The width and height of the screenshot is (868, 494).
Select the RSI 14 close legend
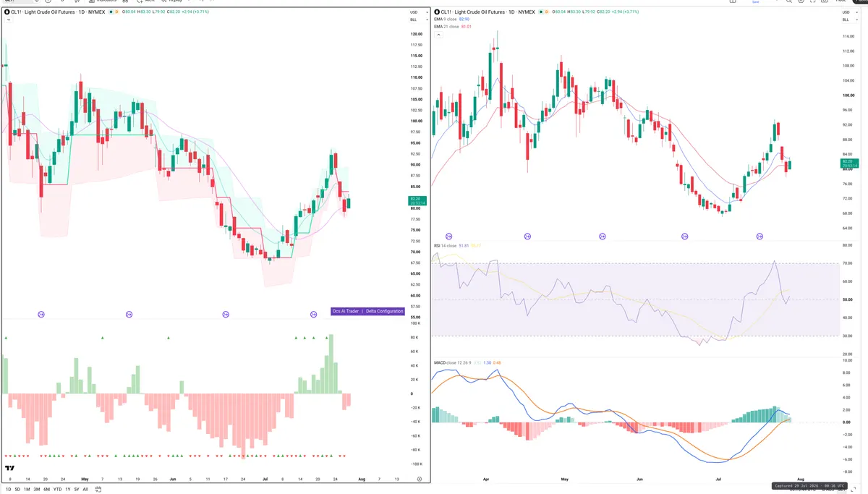click(446, 246)
